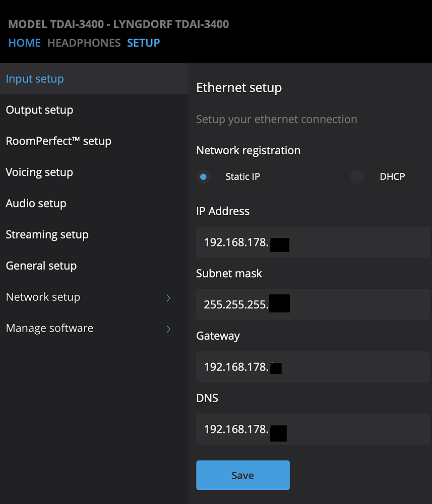
Task: Click the Gateway address field
Action: pos(313,367)
